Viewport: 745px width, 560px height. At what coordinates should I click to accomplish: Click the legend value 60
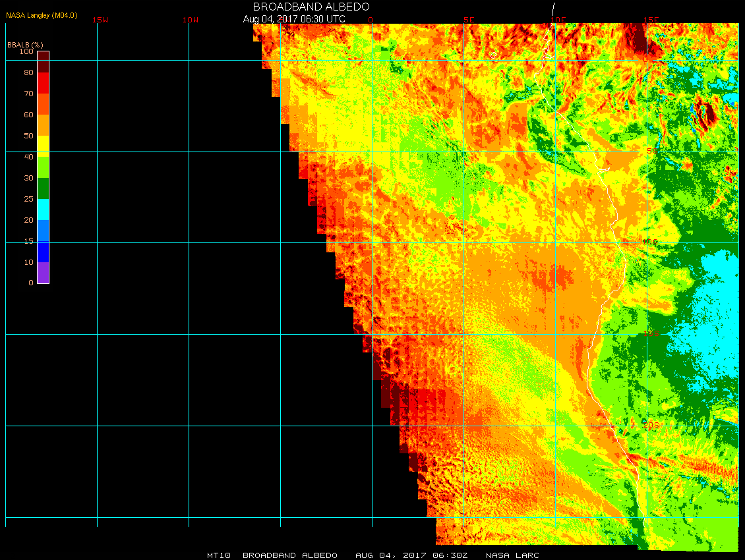[x=28, y=115]
